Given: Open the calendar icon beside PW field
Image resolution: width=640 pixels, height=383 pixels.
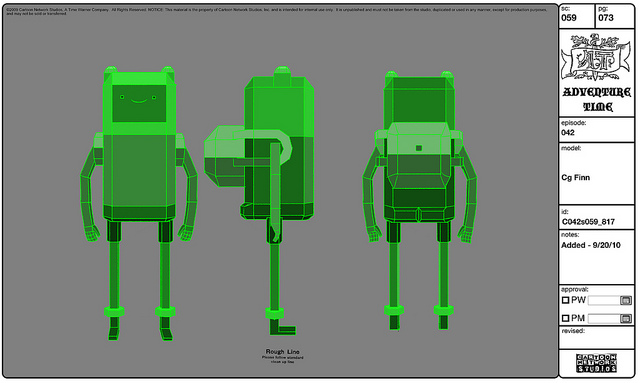Looking at the screenshot, I should pos(625,301).
